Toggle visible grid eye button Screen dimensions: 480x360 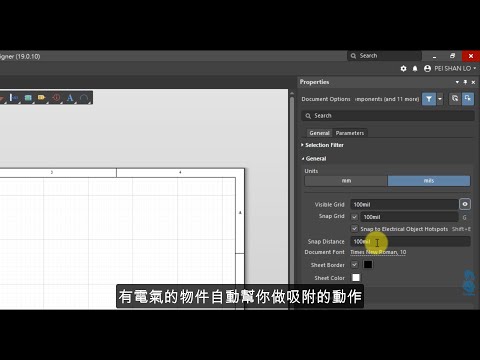tap(465, 204)
